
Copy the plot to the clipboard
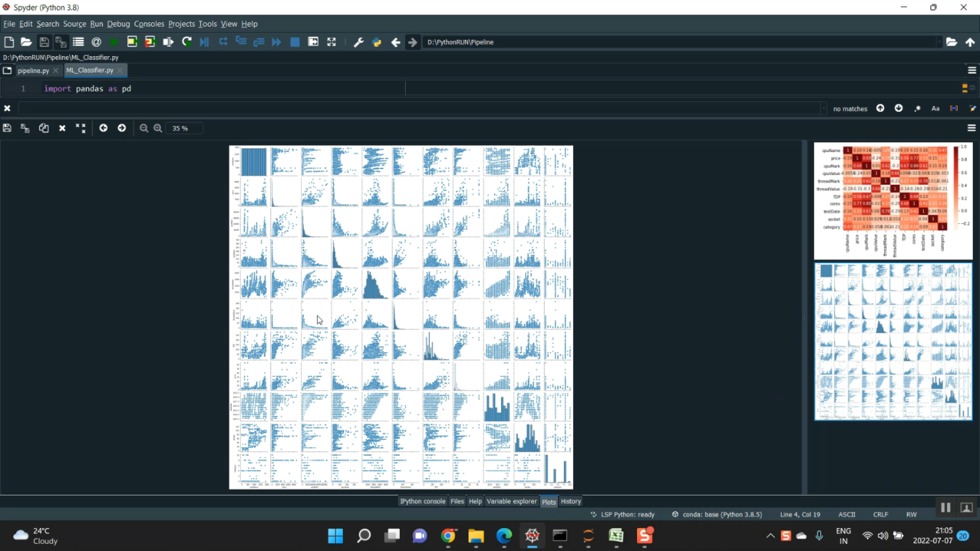(x=44, y=129)
